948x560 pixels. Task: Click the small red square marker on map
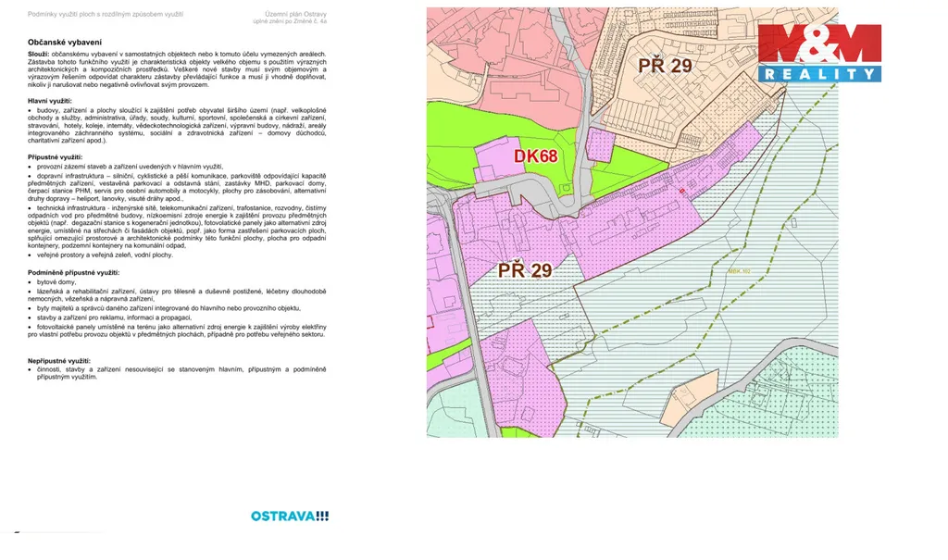tap(682, 190)
